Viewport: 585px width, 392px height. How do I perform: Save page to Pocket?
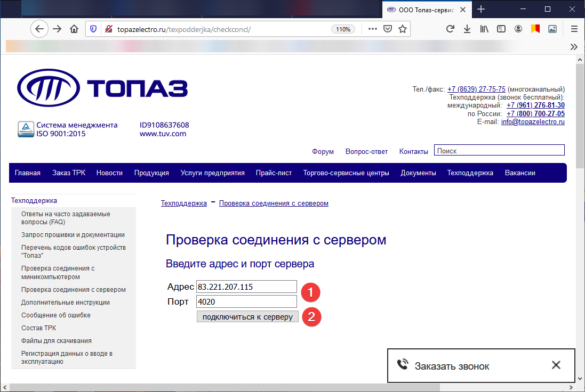(x=388, y=29)
